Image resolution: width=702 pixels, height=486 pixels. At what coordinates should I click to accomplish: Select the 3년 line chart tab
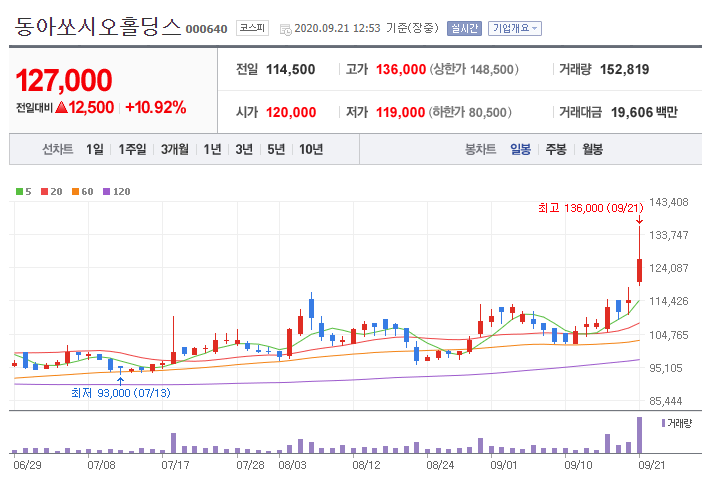tap(244, 149)
